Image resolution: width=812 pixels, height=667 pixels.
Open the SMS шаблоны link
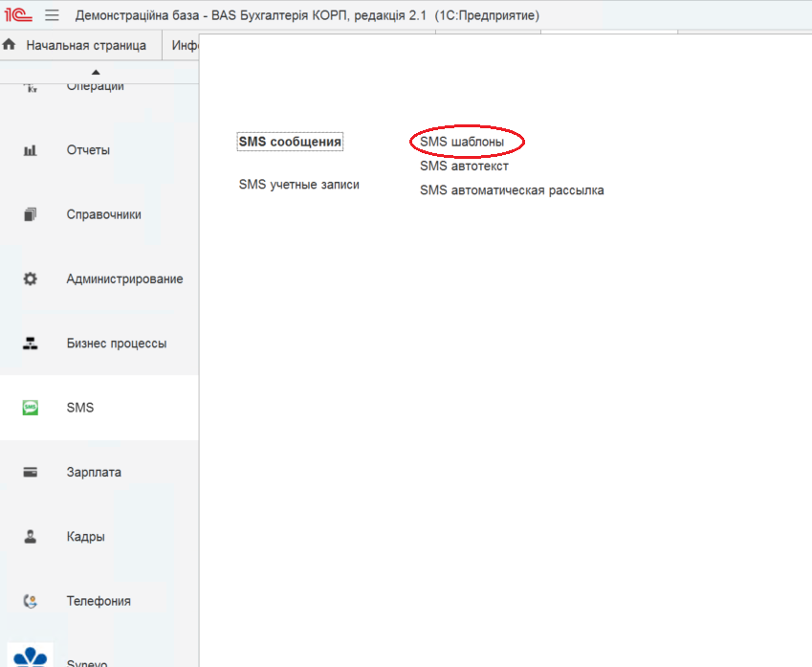(462, 142)
